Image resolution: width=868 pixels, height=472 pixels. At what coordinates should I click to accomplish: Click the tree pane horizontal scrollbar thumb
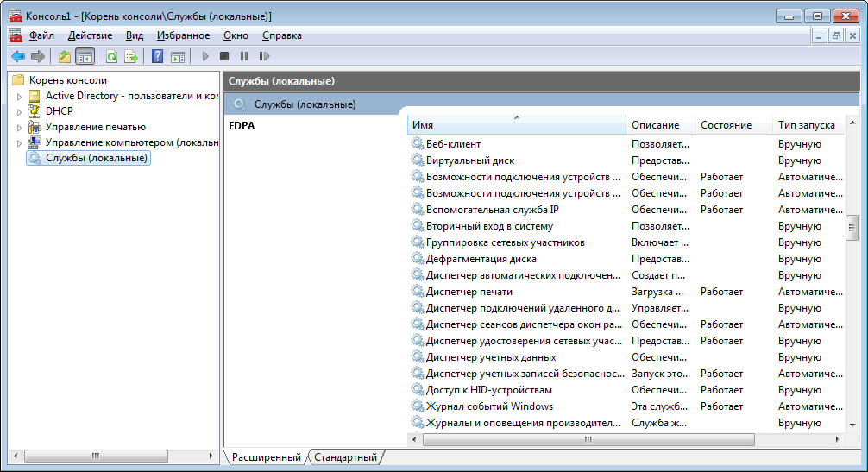96,456
